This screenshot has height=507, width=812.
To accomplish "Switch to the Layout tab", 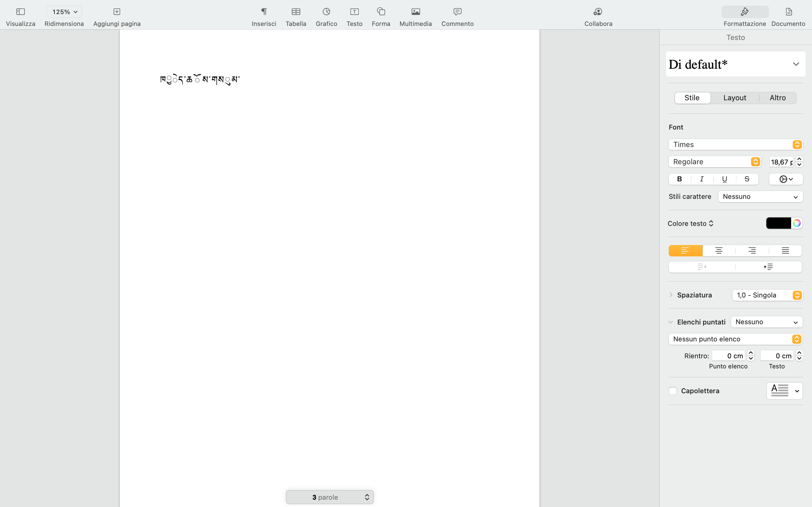I will (x=734, y=98).
